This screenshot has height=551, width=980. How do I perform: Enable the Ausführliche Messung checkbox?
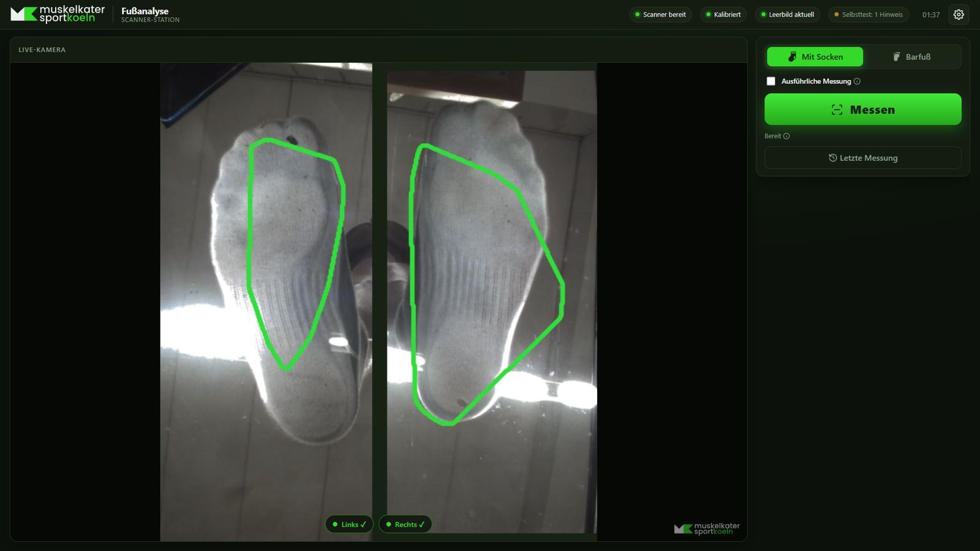(771, 81)
